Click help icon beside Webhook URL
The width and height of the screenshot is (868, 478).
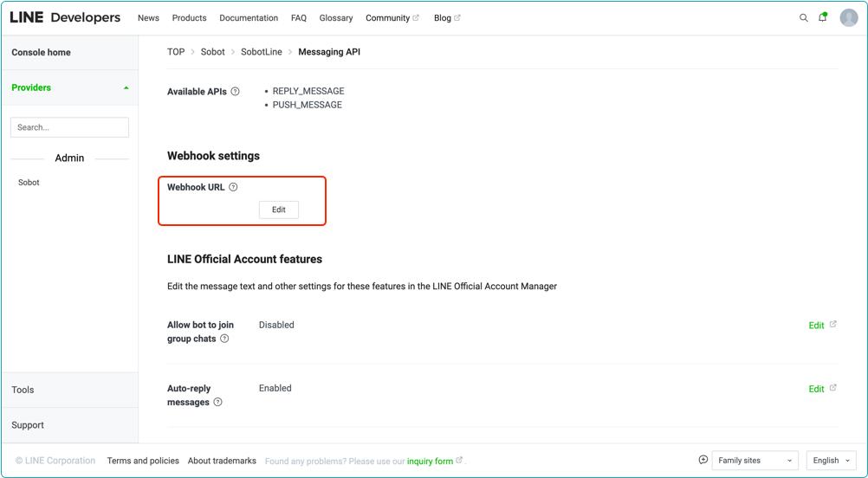point(233,187)
